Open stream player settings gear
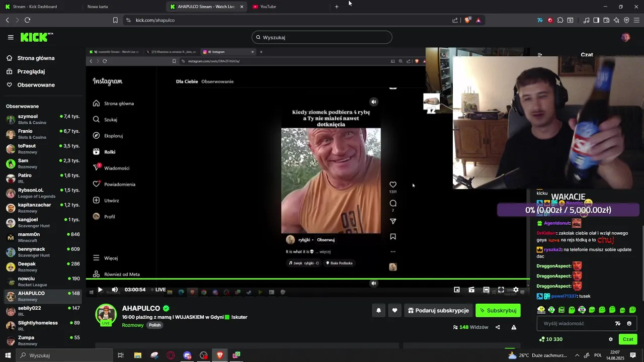 click(x=516, y=290)
